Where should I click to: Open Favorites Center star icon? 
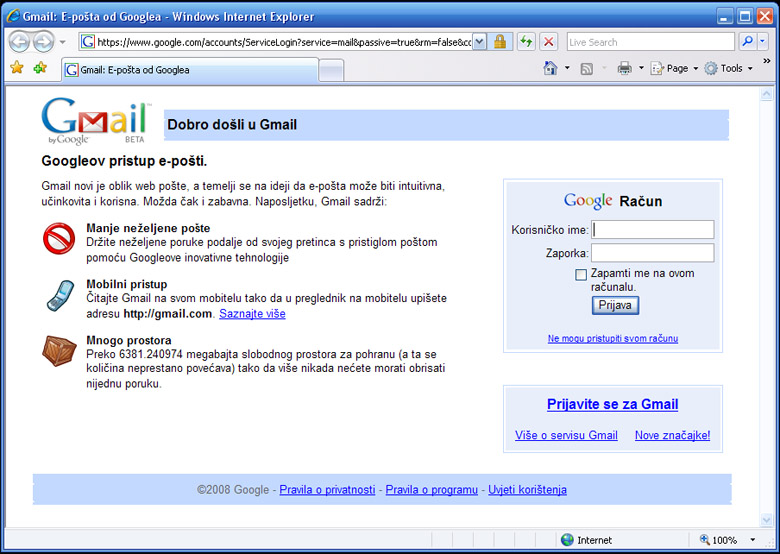click(x=17, y=68)
